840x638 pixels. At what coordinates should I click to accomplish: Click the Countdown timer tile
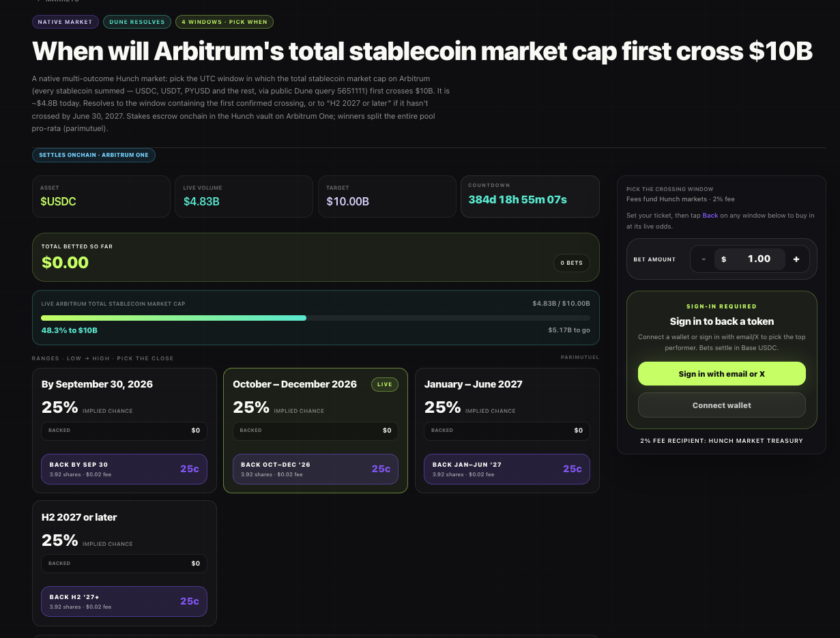[x=530, y=197]
